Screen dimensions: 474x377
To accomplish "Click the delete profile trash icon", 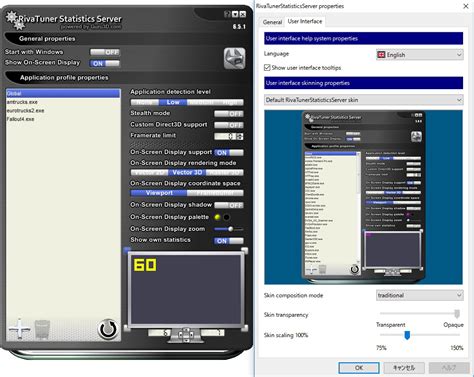I will tap(43, 330).
